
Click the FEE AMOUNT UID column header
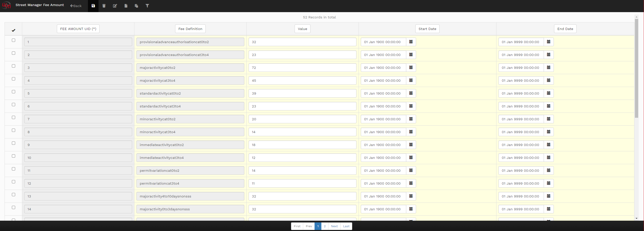(78, 29)
